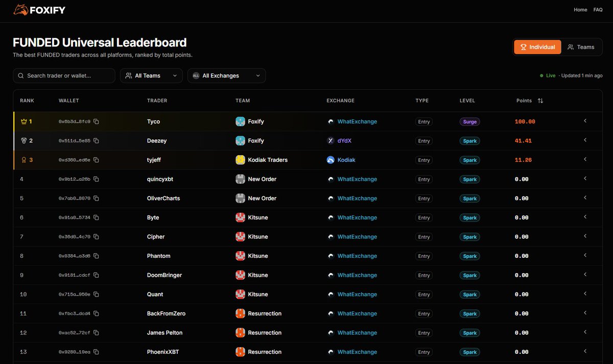Switch to Teams leaderboard view
The height and width of the screenshot is (364, 613).
click(581, 47)
